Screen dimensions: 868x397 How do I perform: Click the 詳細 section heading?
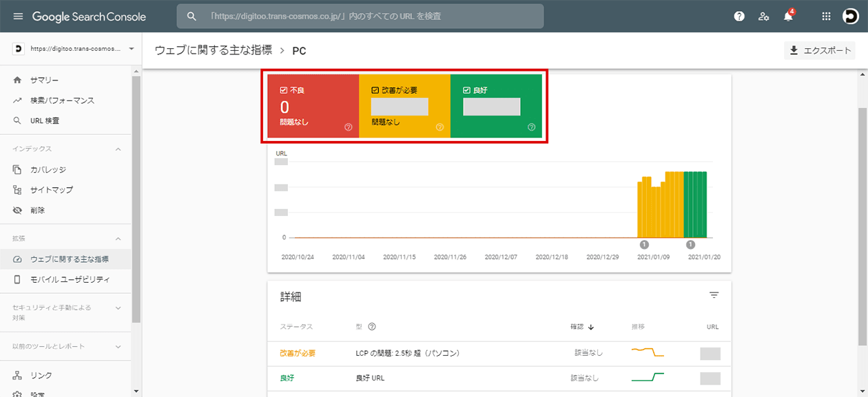point(291,297)
